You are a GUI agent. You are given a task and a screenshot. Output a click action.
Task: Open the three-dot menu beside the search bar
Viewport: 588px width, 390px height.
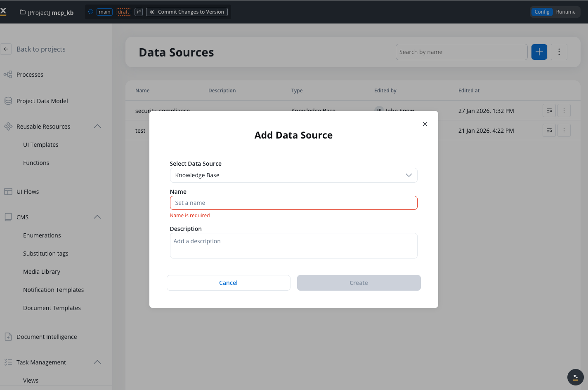pos(559,52)
